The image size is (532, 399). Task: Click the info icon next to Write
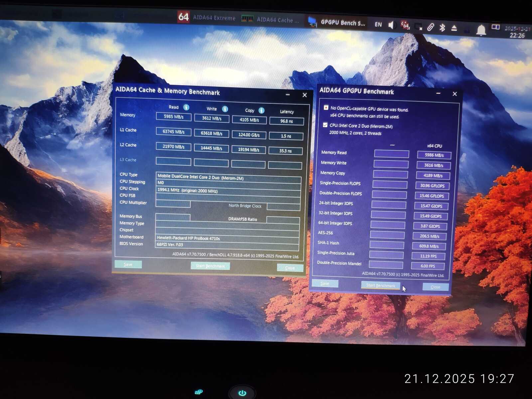pos(225,109)
